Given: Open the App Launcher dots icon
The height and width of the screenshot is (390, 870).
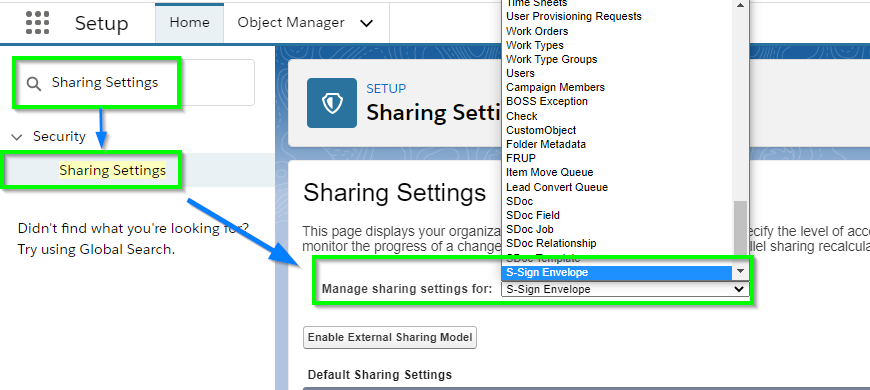Looking at the screenshot, I should [38, 23].
